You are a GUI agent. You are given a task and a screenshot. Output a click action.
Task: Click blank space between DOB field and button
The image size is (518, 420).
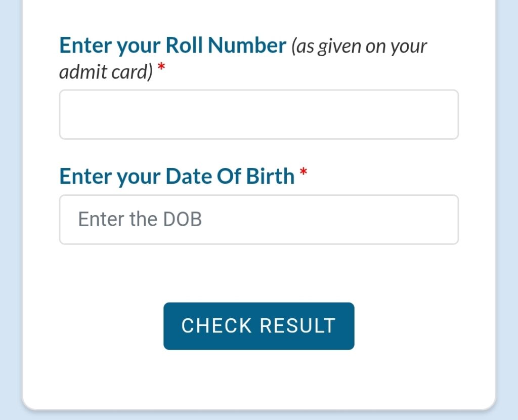pos(258,274)
